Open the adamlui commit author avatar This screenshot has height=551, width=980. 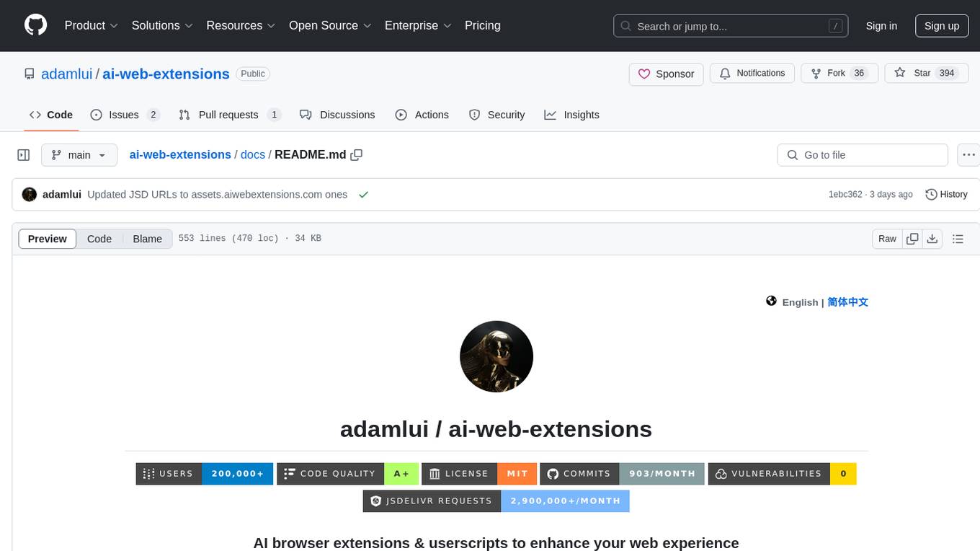[x=30, y=195]
